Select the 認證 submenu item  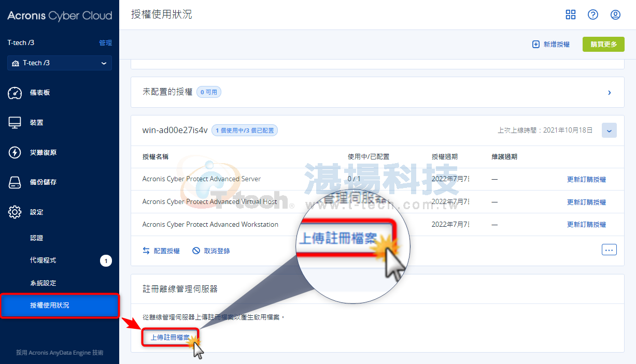pyautogui.click(x=37, y=238)
